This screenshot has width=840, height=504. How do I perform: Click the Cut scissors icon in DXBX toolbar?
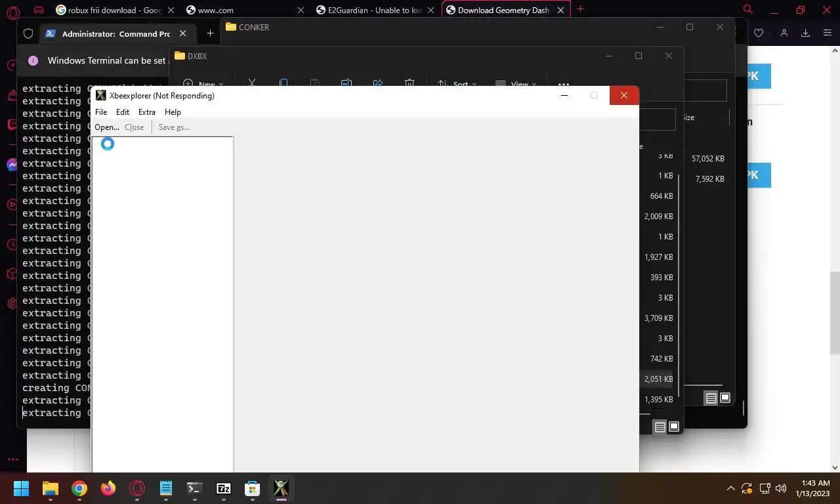click(x=251, y=84)
